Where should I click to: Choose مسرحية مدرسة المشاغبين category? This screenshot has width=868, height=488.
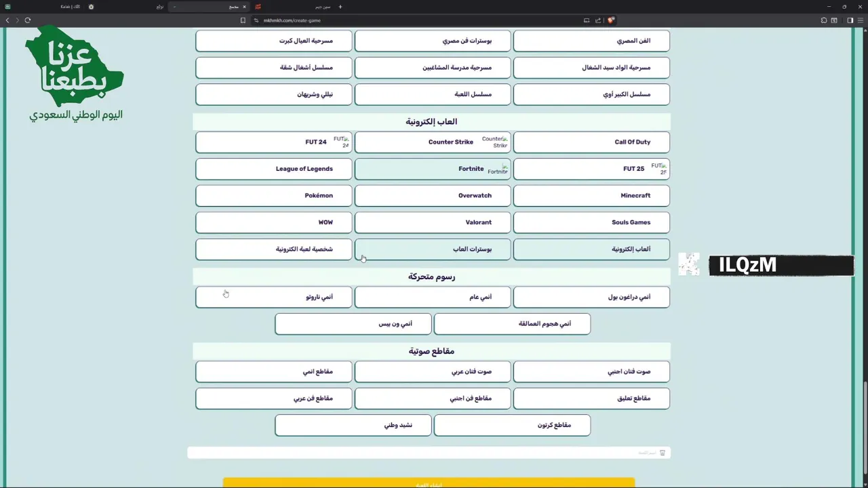pyautogui.click(x=433, y=68)
